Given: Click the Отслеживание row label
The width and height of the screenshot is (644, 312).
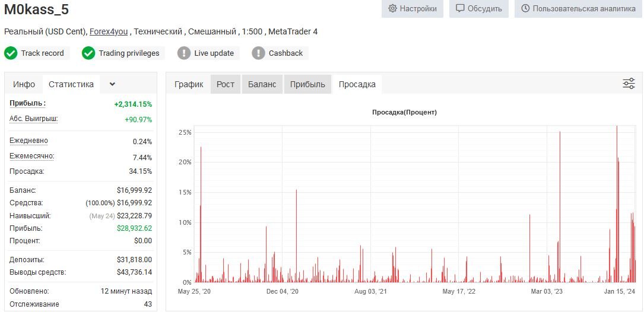Looking at the screenshot, I should coord(34,304).
